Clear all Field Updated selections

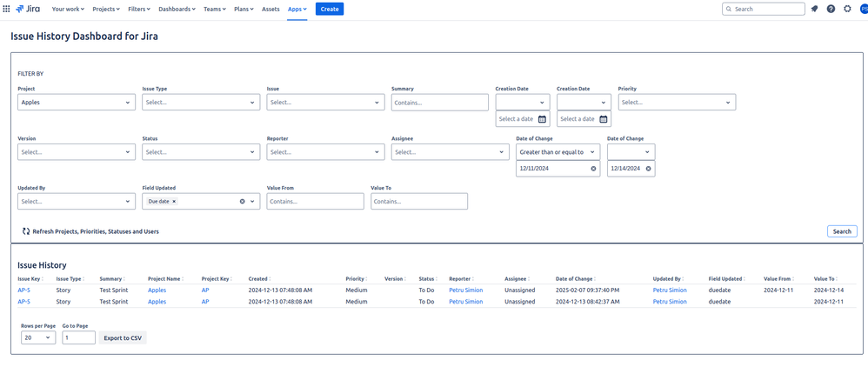click(242, 202)
